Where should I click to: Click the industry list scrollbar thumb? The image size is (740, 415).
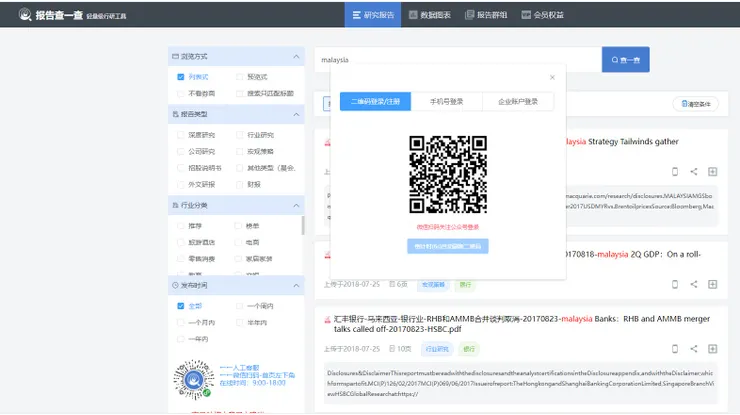point(303,225)
